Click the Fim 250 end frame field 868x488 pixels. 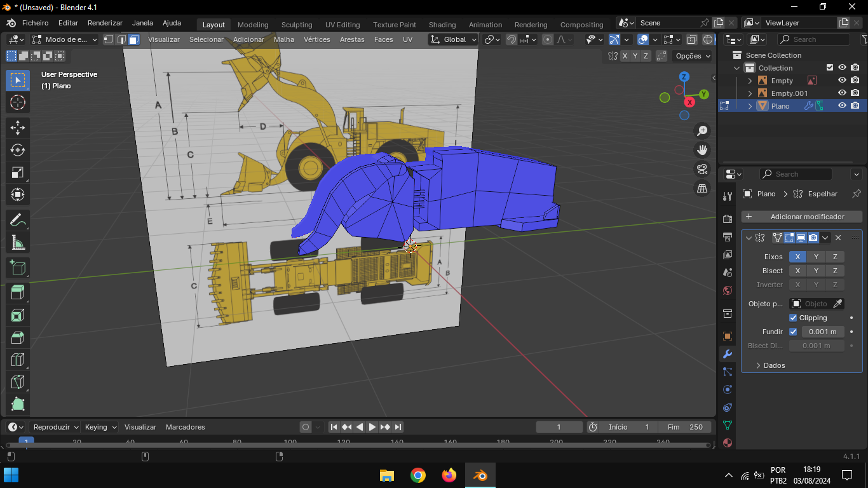point(684,427)
